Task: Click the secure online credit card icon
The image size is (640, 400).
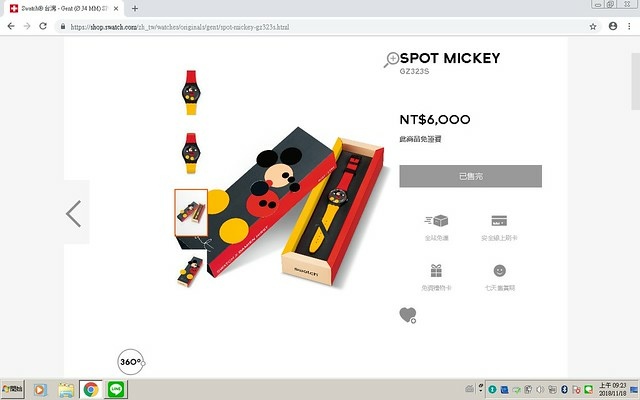Action: pyautogui.click(x=499, y=221)
